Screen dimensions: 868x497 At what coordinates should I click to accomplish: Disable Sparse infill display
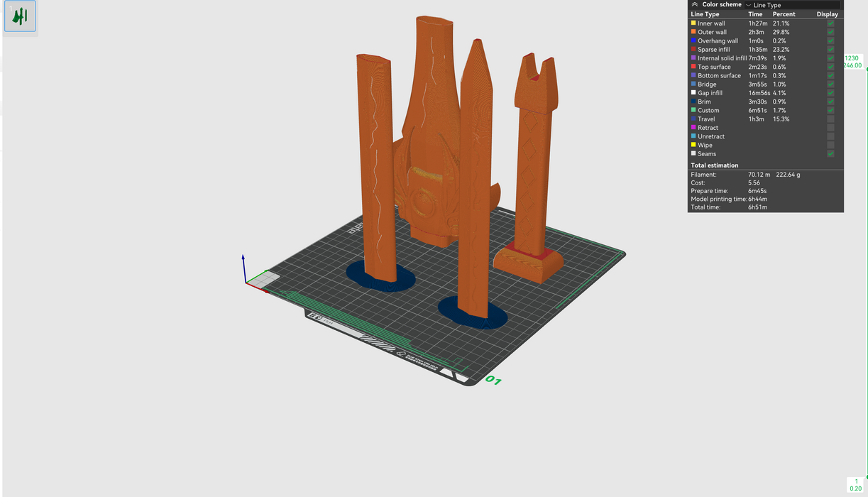point(830,50)
